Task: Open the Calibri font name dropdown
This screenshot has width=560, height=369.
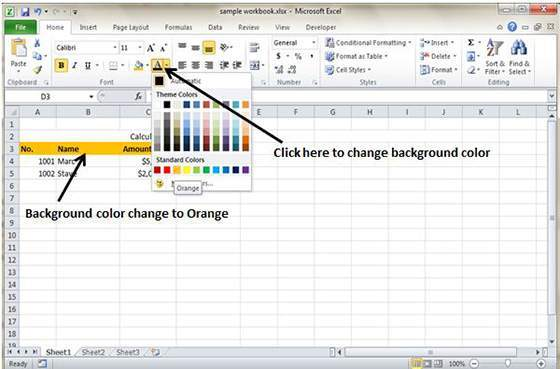Action: pos(115,48)
